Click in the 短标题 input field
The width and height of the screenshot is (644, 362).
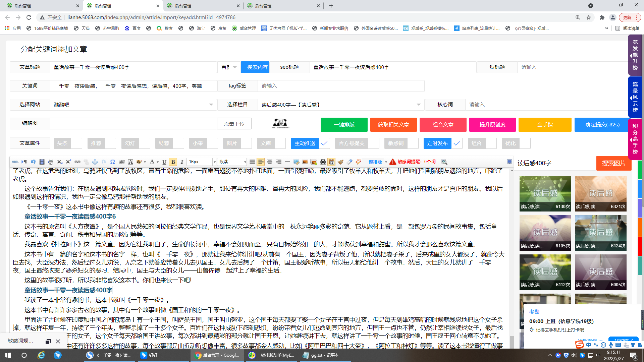pos(572,67)
